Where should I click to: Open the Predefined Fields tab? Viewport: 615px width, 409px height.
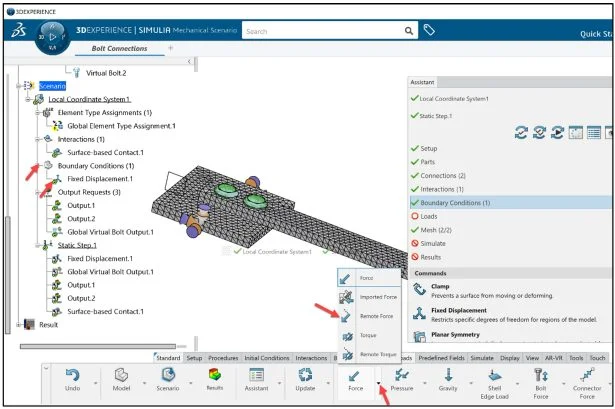point(441,358)
